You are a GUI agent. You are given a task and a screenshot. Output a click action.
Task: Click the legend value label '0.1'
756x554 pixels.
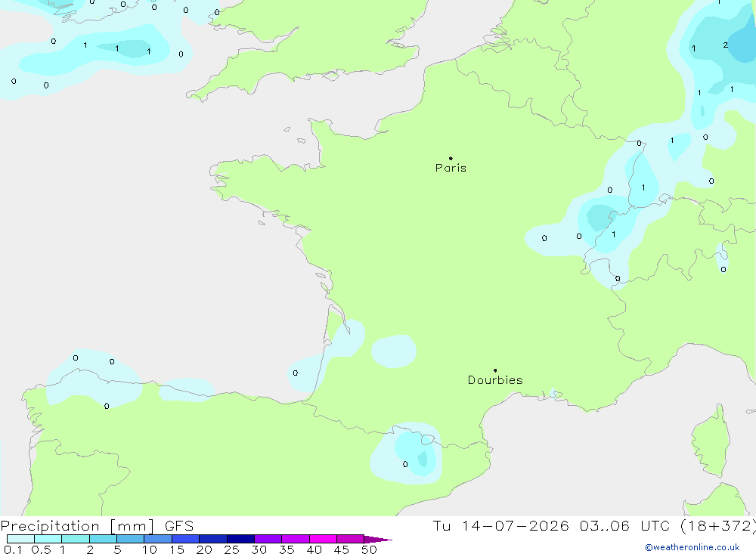point(13,549)
